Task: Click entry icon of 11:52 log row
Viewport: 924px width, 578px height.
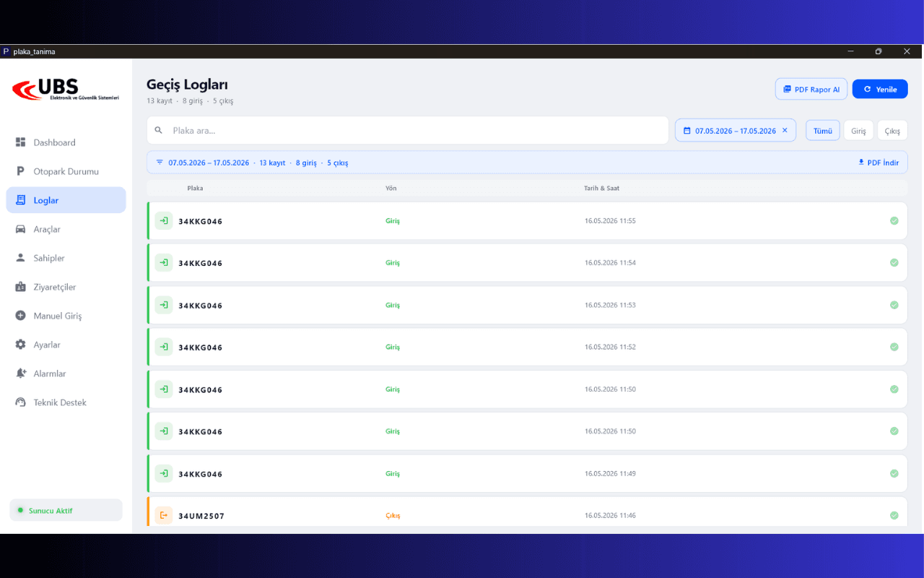Action: tap(164, 347)
